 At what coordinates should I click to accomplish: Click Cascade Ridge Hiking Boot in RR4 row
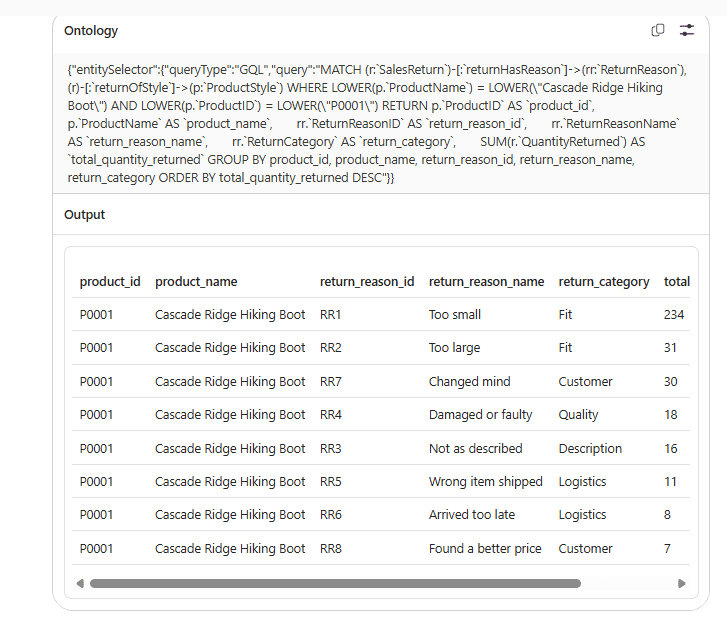[x=230, y=415]
